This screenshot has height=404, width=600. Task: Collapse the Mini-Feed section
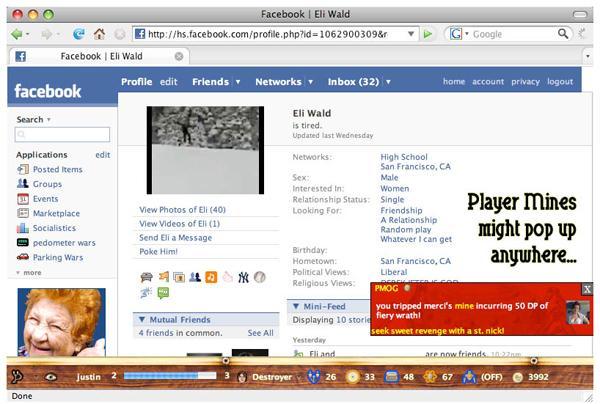point(296,306)
